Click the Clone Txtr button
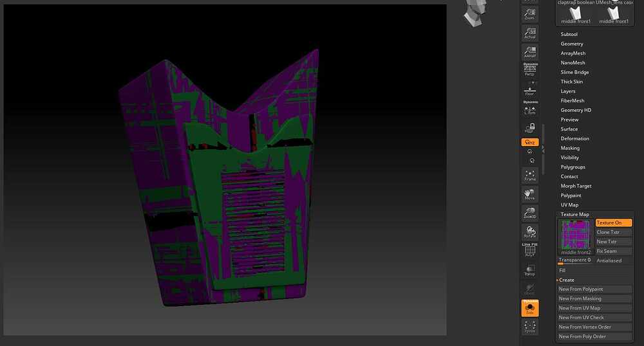Image resolution: width=644 pixels, height=346 pixels. coord(614,232)
